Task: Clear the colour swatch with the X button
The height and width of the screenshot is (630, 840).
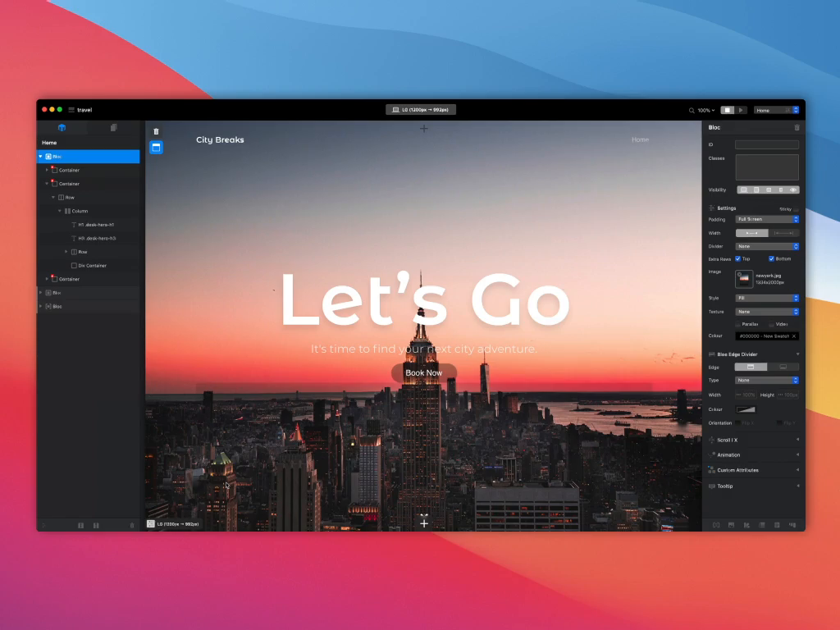Action: click(794, 336)
